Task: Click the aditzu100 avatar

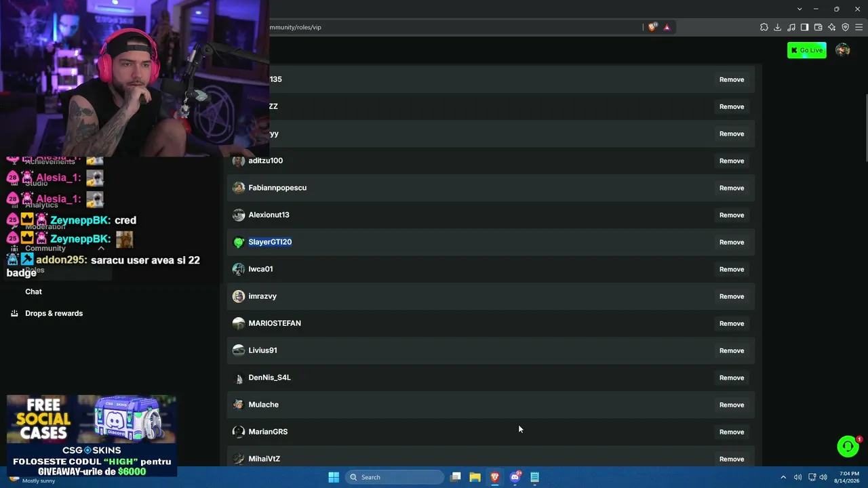Action: (x=238, y=161)
